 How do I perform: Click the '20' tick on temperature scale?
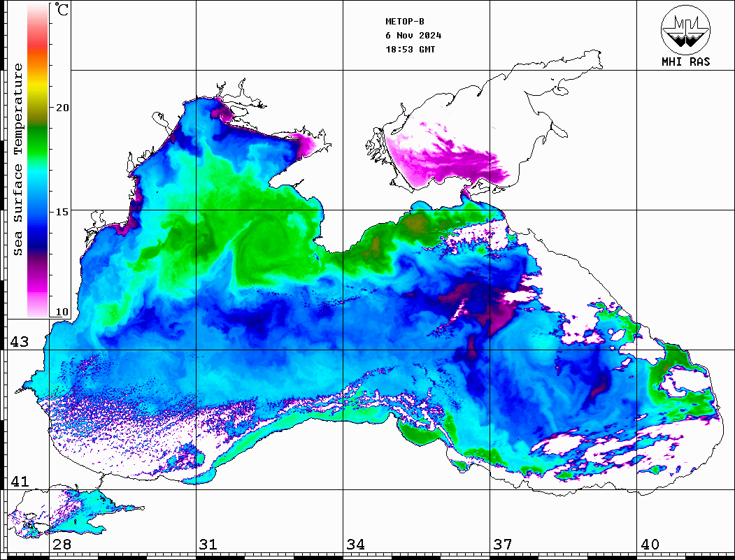[62, 108]
